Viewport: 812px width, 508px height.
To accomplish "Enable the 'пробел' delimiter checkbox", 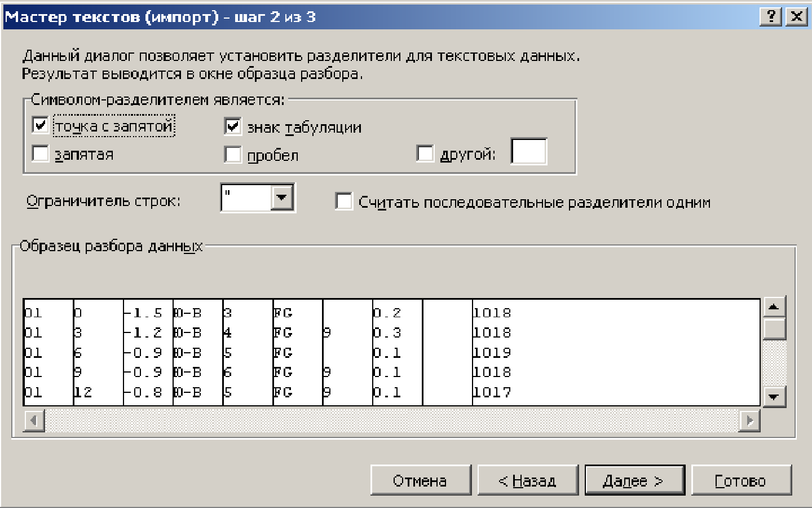I will (233, 155).
